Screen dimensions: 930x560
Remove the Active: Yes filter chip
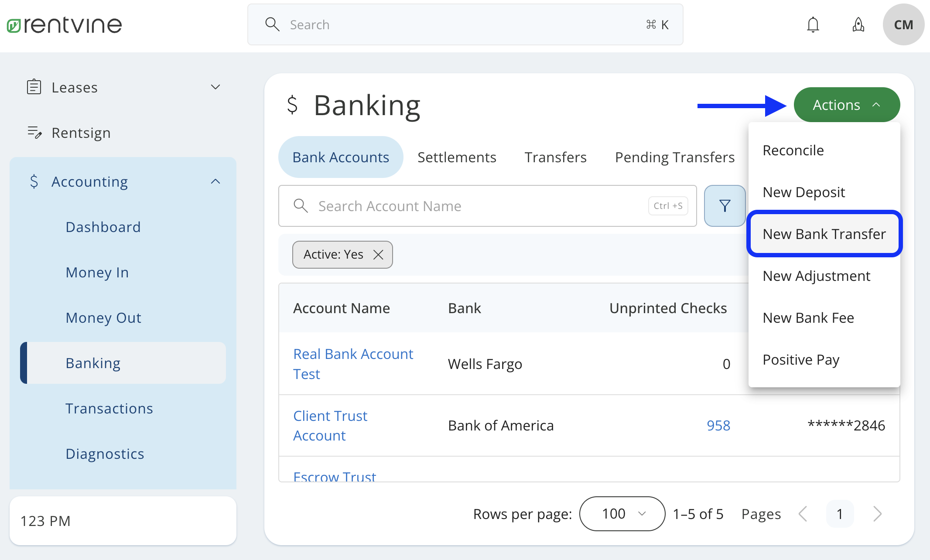(378, 255)
